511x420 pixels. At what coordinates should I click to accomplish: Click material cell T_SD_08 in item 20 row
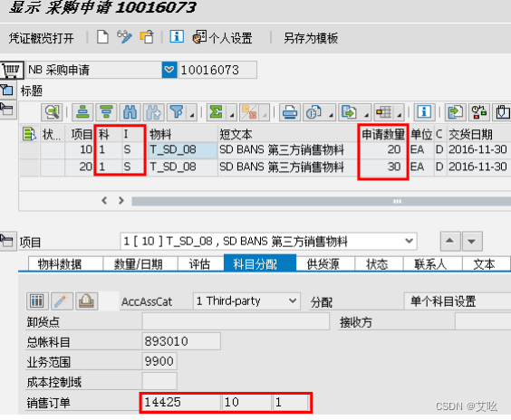pos(182,167)
